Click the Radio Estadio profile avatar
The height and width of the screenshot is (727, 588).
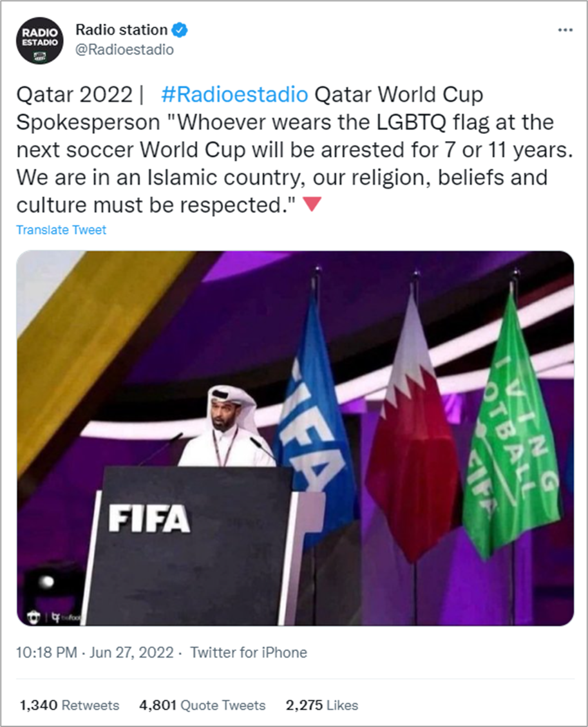coord(40,40)
